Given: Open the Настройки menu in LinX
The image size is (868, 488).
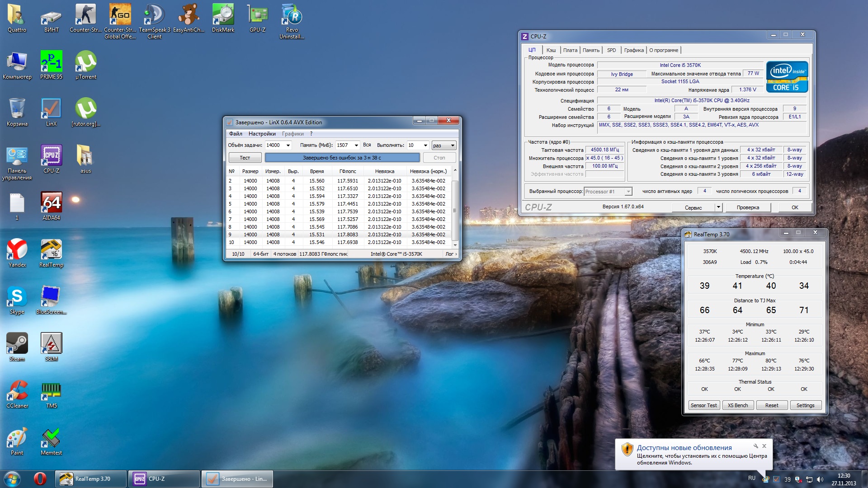Looking at the screenshot, I should [x=262, y=134].
